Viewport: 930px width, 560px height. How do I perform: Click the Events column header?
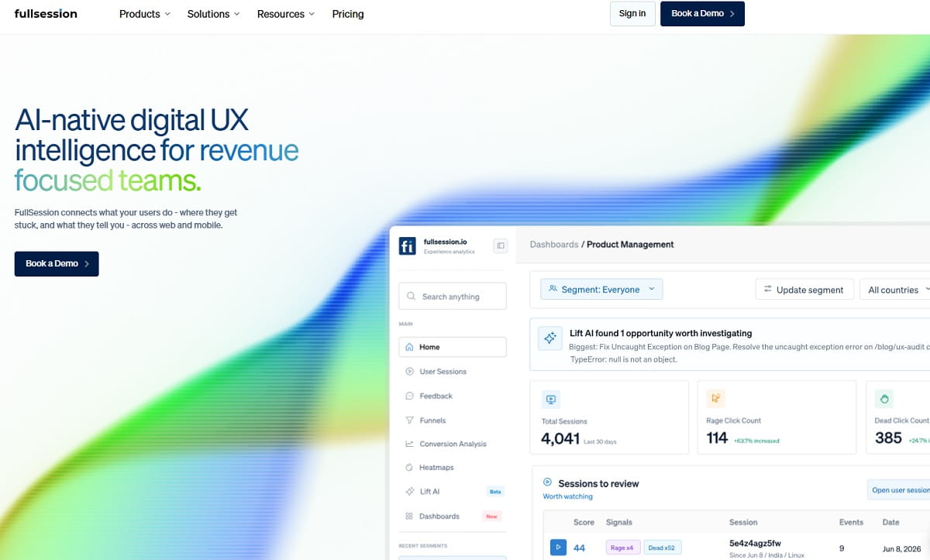tap(851, 522)
